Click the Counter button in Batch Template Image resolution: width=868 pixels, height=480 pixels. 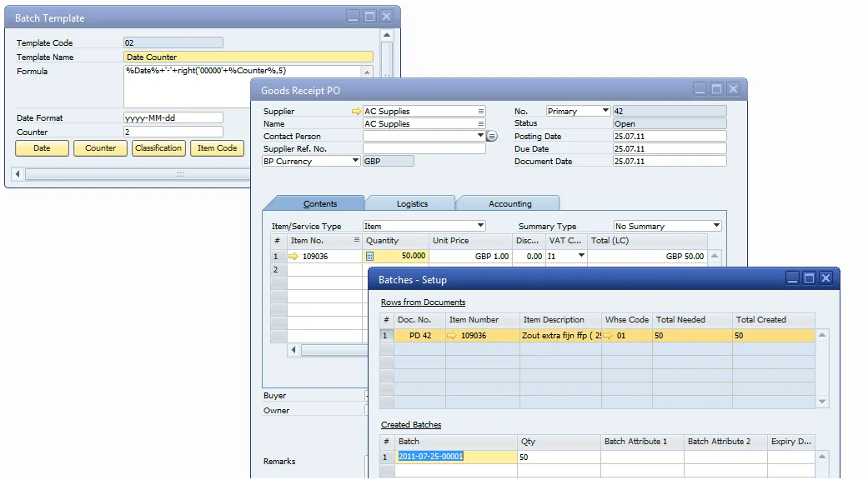(100, 148)
